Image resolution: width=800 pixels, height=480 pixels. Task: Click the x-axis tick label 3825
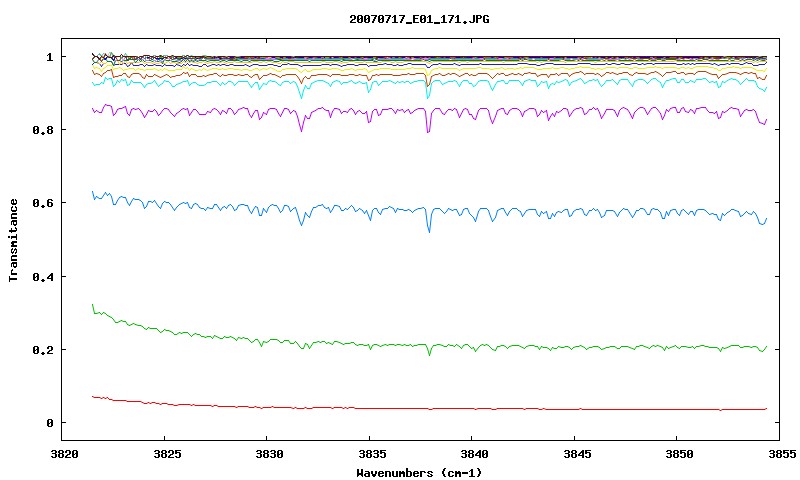pos(167,454)
